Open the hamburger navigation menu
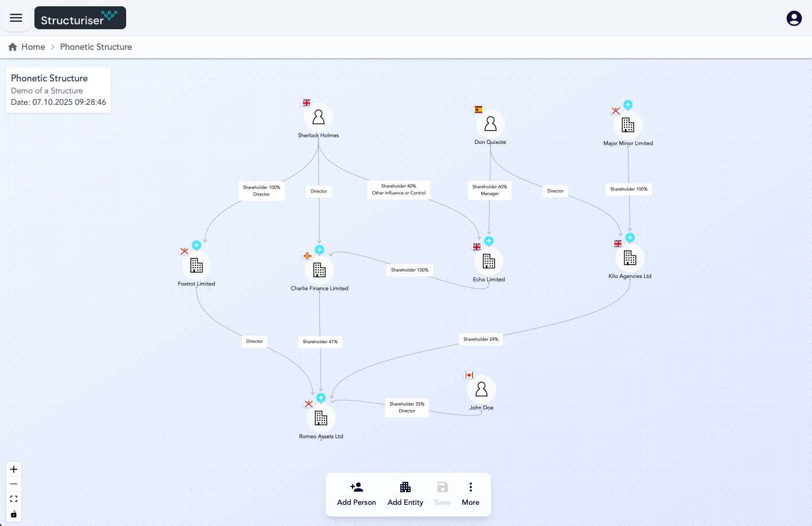 (16, 18)
